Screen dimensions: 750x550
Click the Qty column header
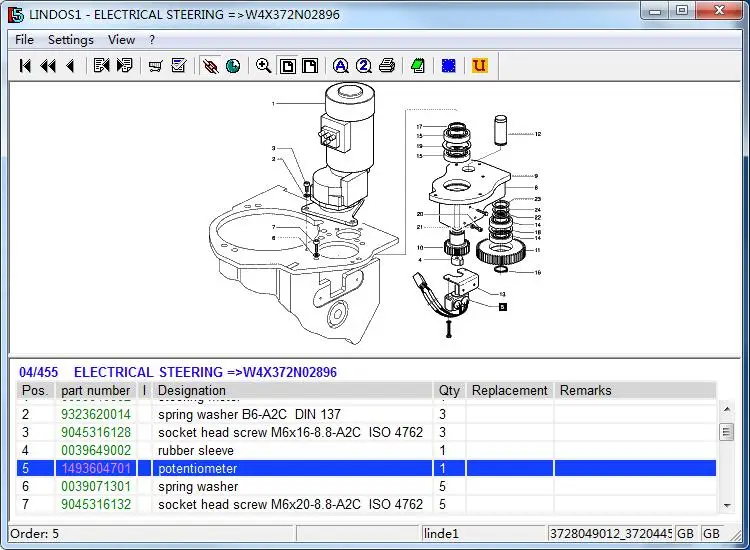click(450, 390)
